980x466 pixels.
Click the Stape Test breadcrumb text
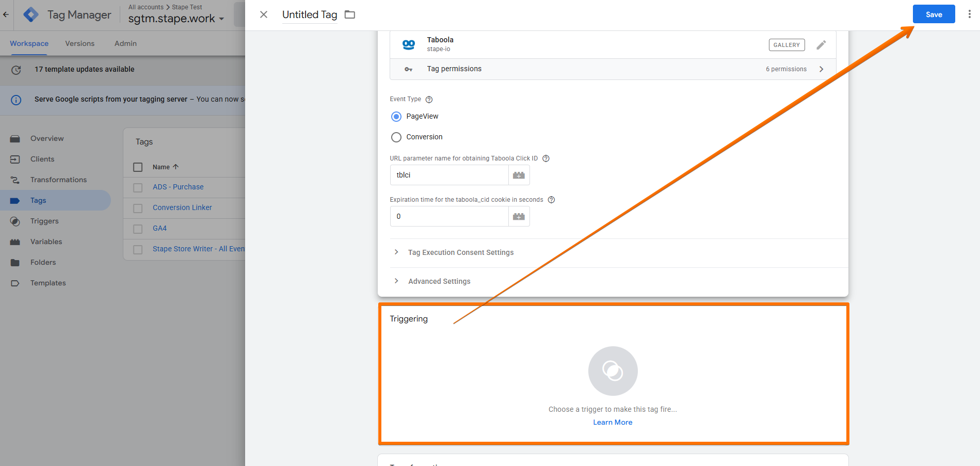tap(187, 7)
